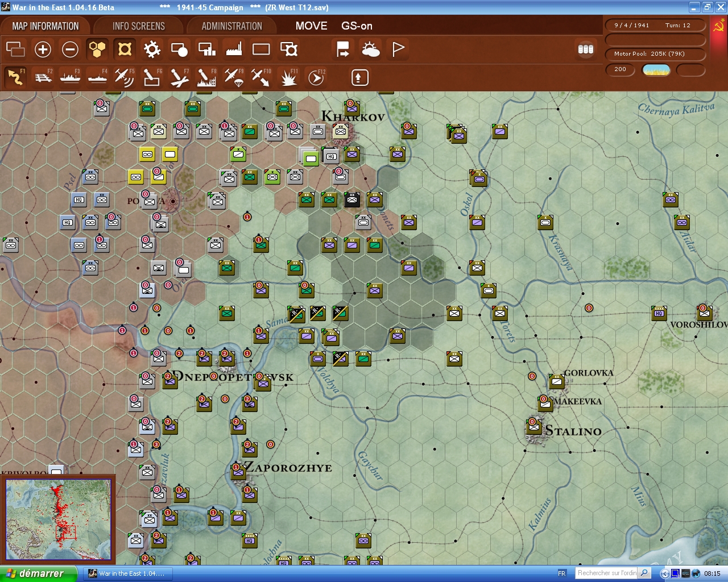Toggle the factory icon
Screen dimensions: 728x582
[234, 49]
